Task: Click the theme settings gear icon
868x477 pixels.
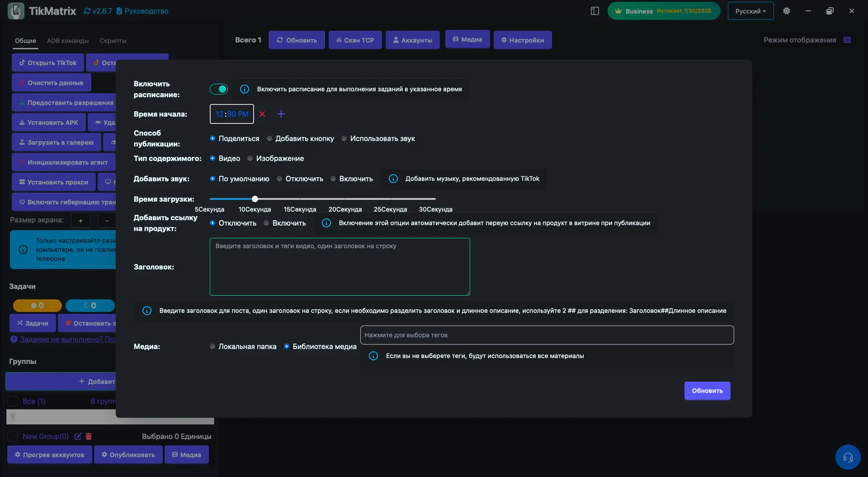Action: [787, 11]
